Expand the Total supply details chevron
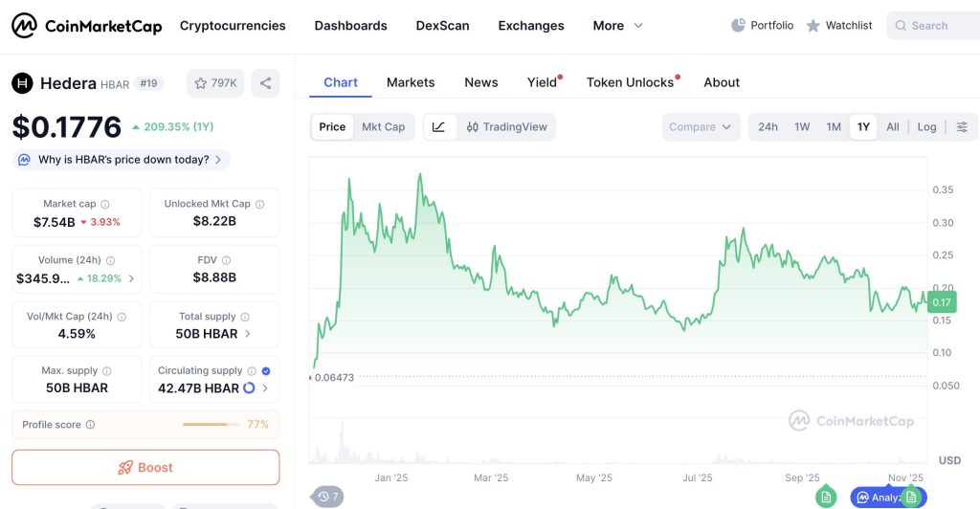The image size is (980, 509). (x=249, y=334)
